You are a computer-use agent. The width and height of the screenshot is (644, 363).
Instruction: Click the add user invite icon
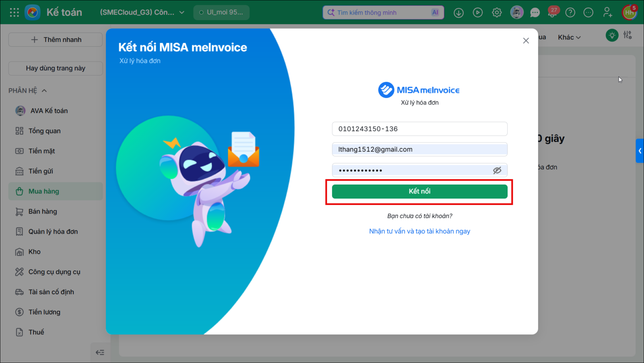tap(607, 12)
